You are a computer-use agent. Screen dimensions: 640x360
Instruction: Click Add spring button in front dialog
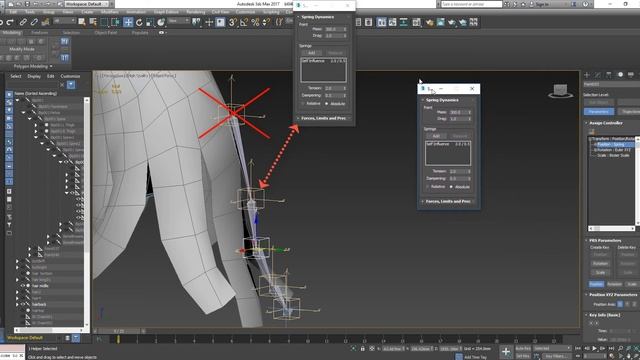coord(436,136)
